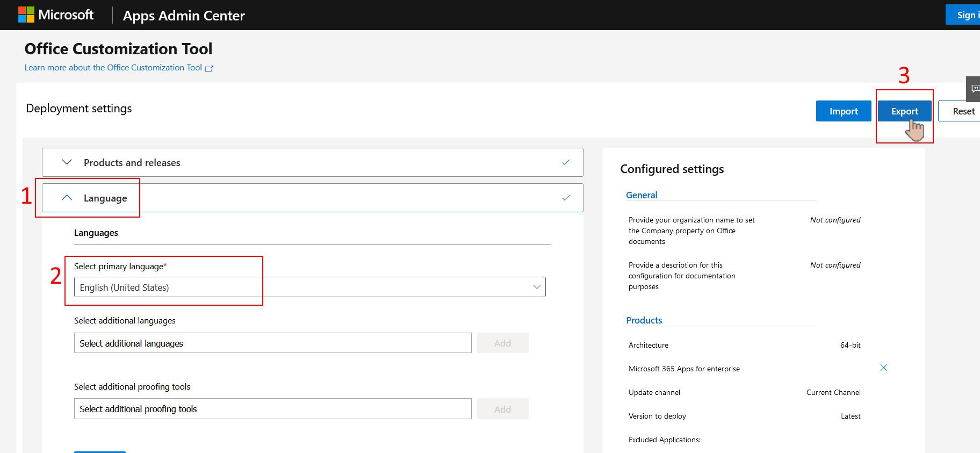Click Not configured for organization name
980x453 pixels.
tap(835, 220)
